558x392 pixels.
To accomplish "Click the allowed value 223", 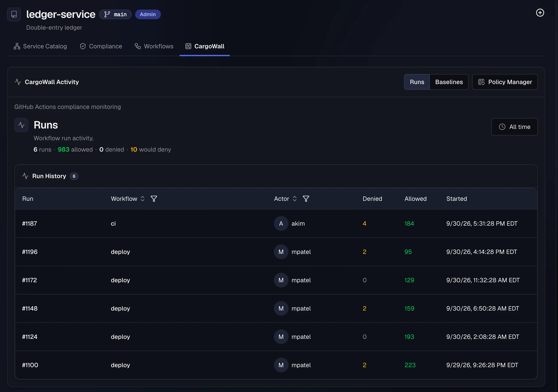I will (410, 365).
